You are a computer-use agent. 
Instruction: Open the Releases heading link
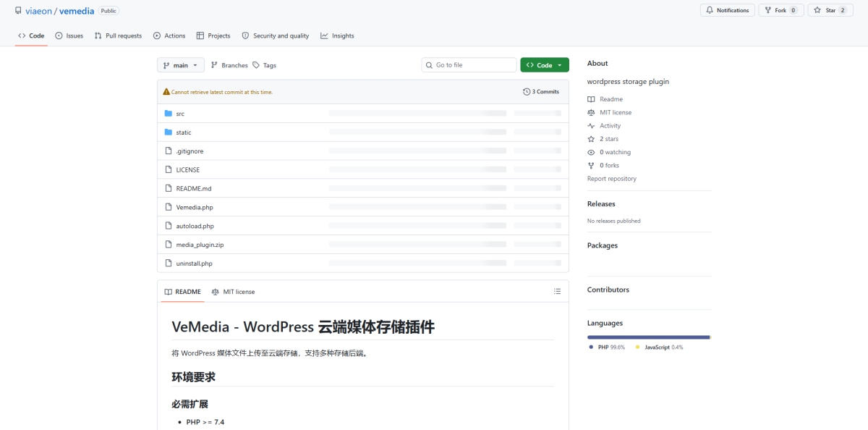tap(601, 204)
